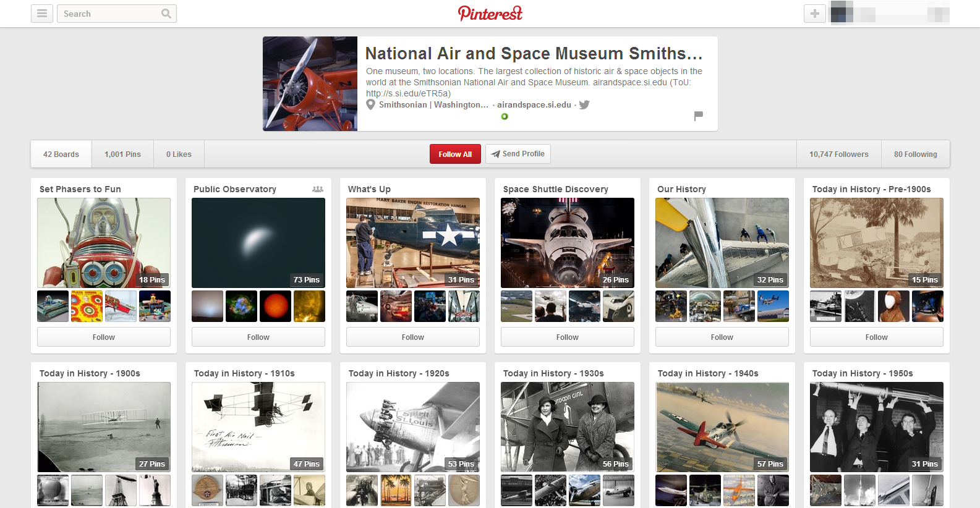Open the Eiffel Tower thumbnail in 1900s board
This screenshot has height=508, width=980.
(121, 490)
